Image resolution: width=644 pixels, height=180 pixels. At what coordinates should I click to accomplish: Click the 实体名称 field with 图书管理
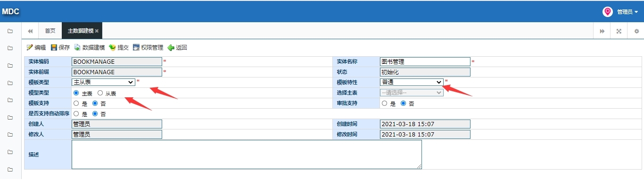click(x=425, y=61)
